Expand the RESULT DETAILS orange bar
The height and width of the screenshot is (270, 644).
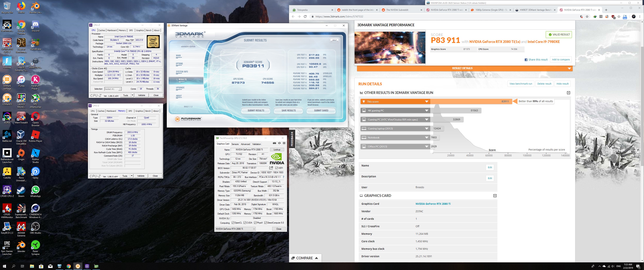coord(464,68)
